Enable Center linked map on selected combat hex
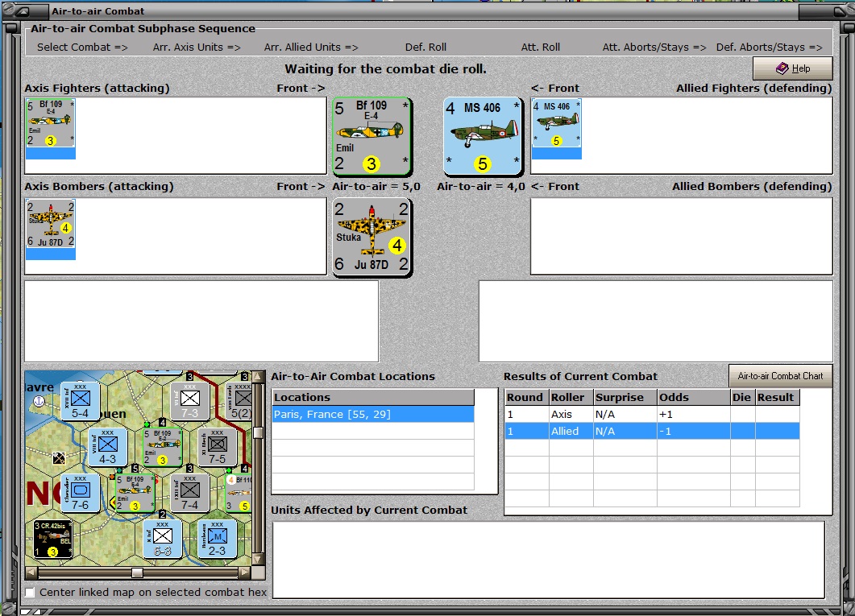Viewport: 855px width, 616px height. pos(30,592)
